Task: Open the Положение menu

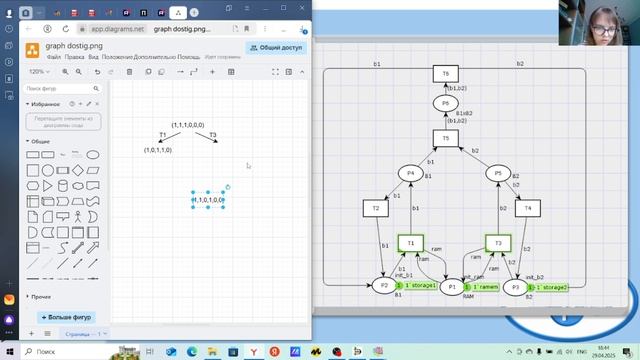Action: (x=117, y=57)
